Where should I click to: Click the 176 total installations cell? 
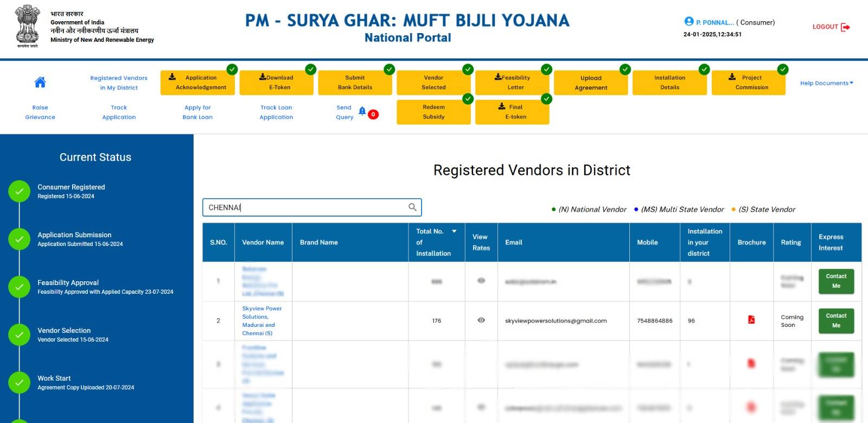tap(437, 321)
